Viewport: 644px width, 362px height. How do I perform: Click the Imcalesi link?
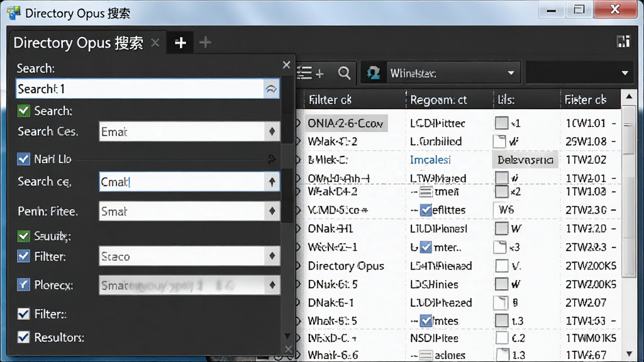click(430, 160)
